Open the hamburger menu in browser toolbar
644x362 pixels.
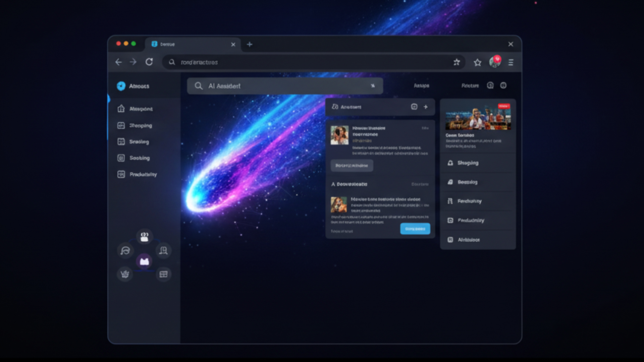[511, 62]
